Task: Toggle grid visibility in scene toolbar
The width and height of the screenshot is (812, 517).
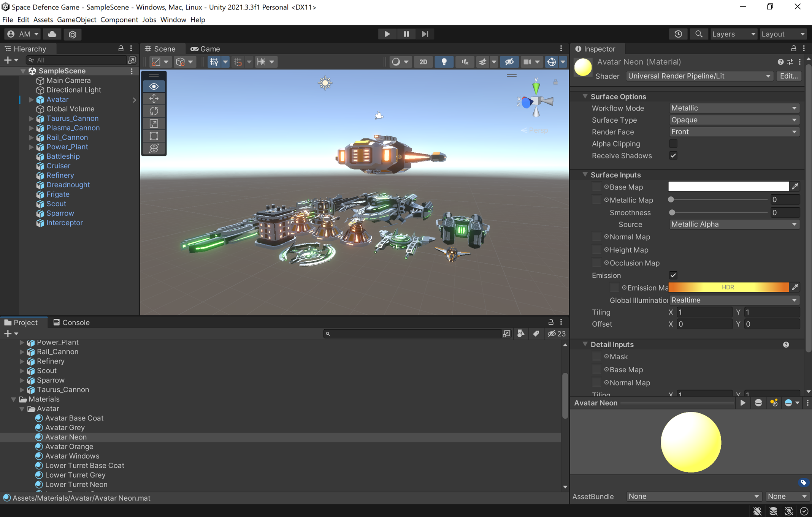Action: (x=214, y=62)
